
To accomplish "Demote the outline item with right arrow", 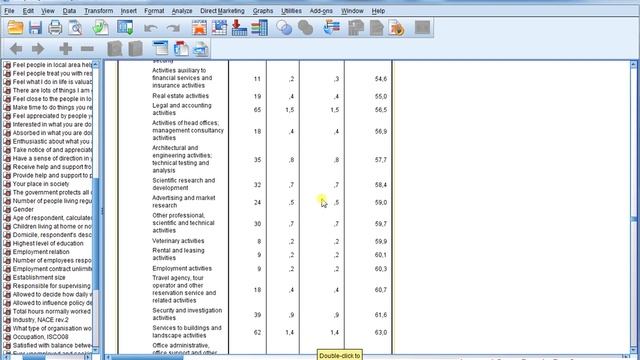I will pyautogui.click(x=38, y=49).
